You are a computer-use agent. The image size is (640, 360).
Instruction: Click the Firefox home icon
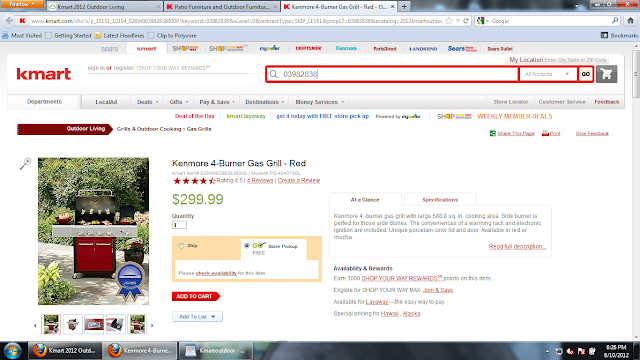point(630,20)
